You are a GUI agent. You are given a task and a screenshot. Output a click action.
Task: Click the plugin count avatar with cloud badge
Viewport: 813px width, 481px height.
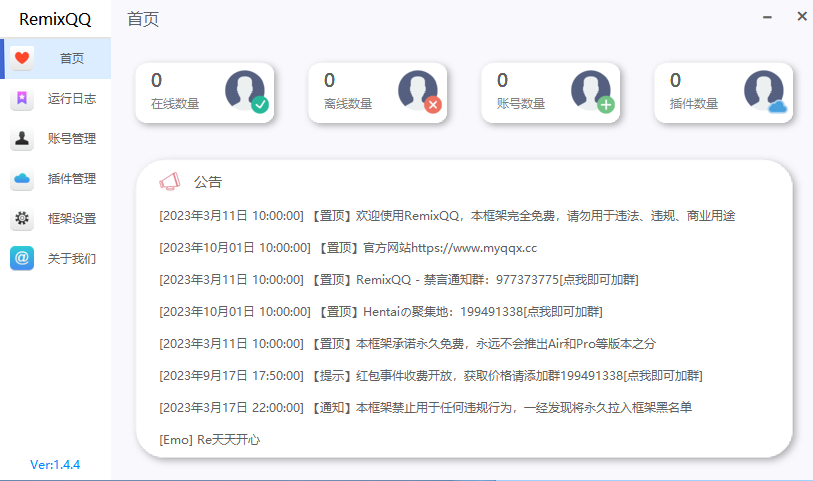[765, 91]
